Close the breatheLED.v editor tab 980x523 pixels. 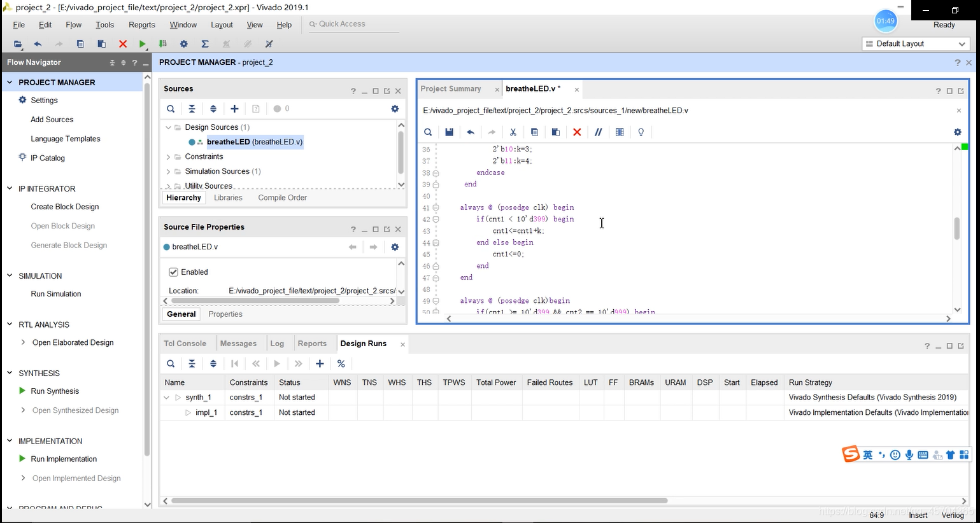point(576,90)
